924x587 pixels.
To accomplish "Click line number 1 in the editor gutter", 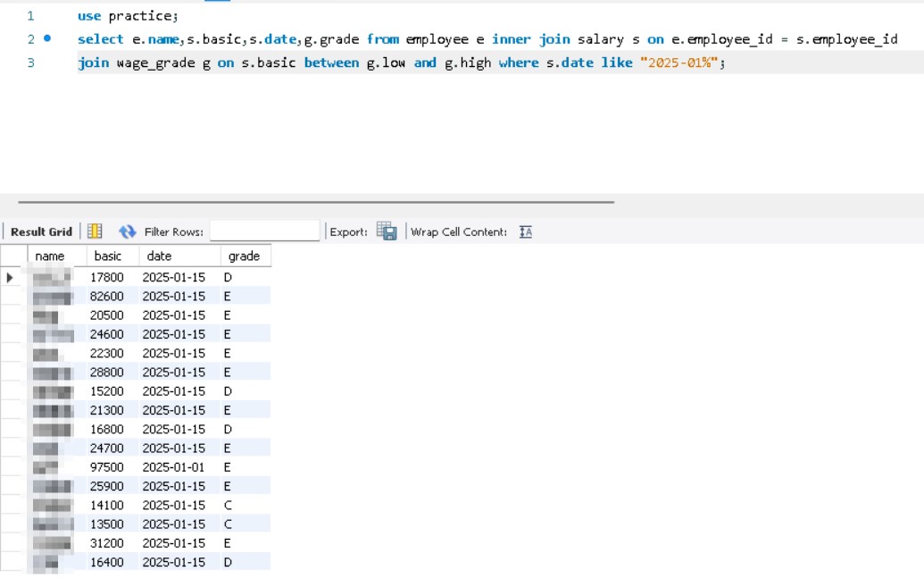I will [30, 16].
